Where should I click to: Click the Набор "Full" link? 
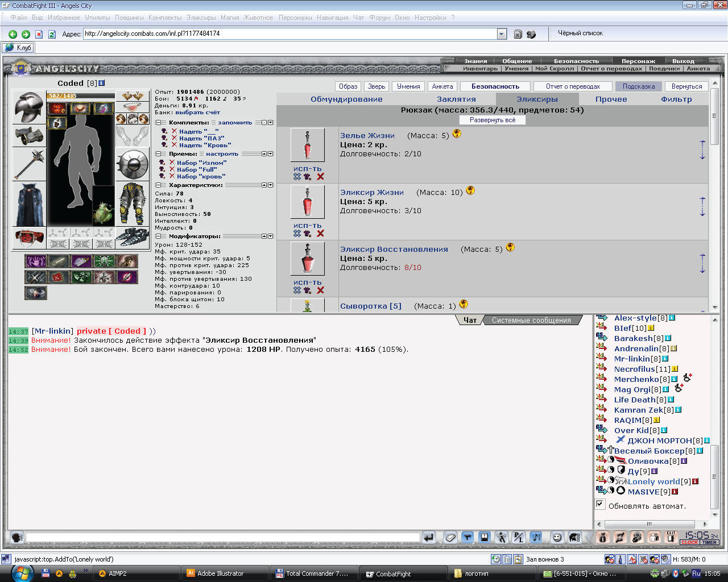point(197,169)
